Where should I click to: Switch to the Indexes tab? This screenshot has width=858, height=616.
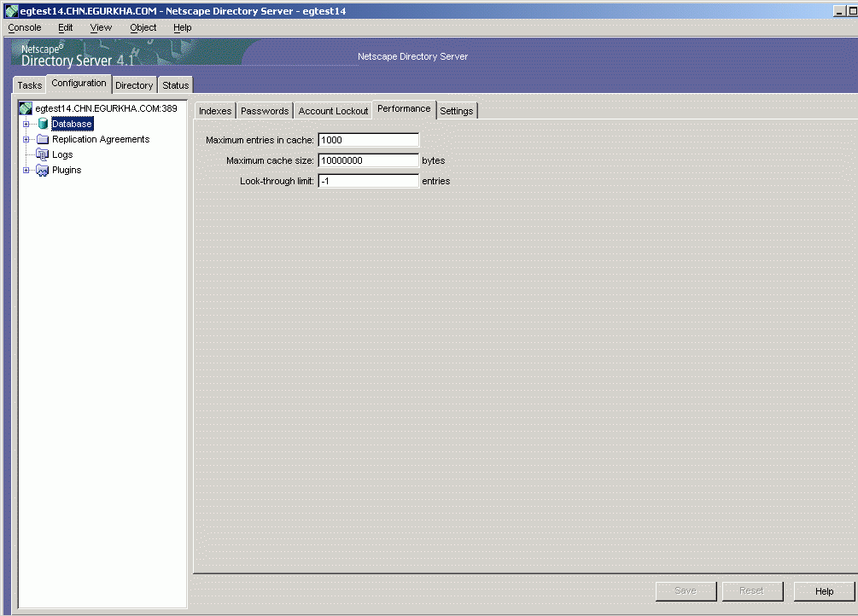tap(215, 111)
